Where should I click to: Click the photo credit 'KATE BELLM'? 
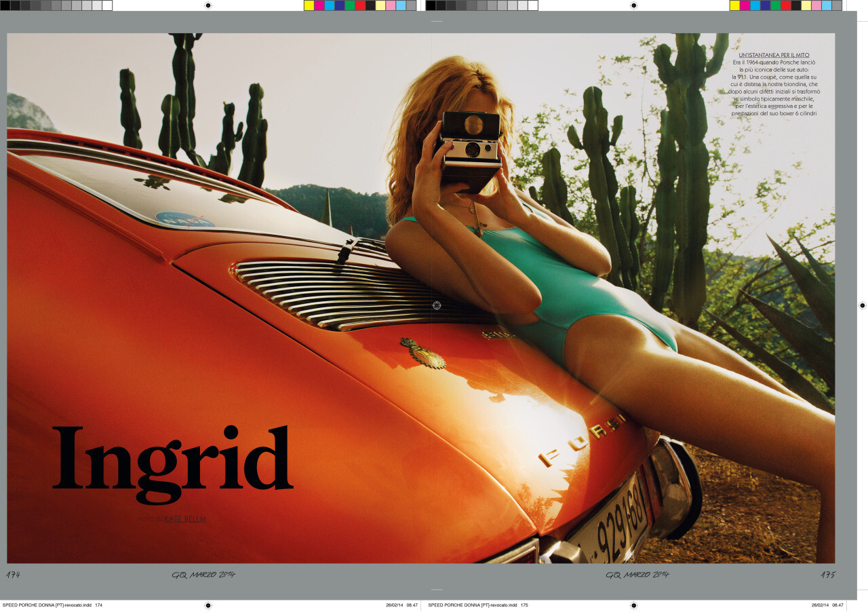pos(184,519)
